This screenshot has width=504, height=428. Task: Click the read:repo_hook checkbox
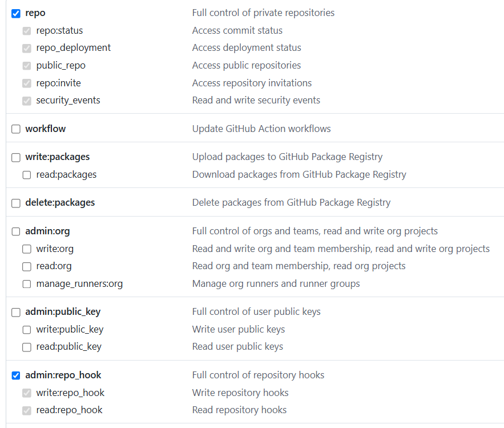(27, 410)
